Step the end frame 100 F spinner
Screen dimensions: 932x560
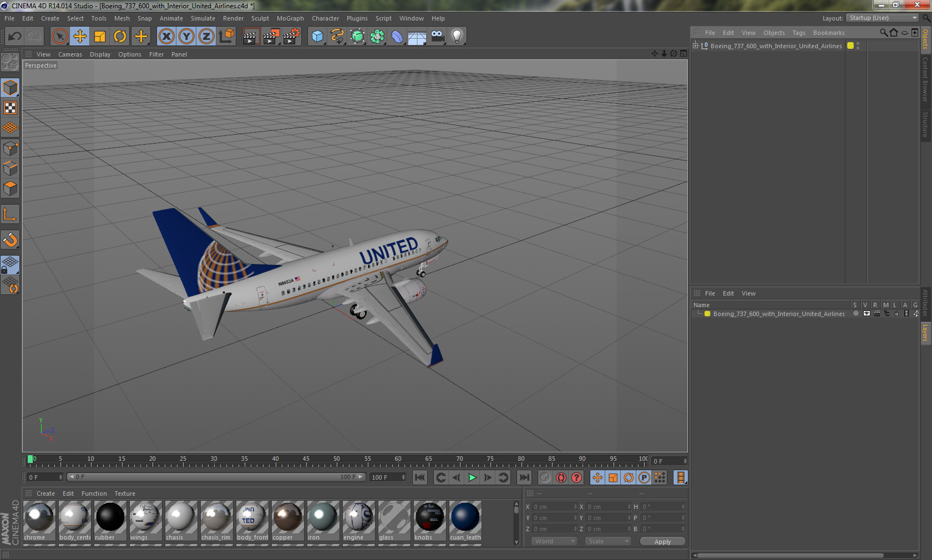tap(403, 477)
